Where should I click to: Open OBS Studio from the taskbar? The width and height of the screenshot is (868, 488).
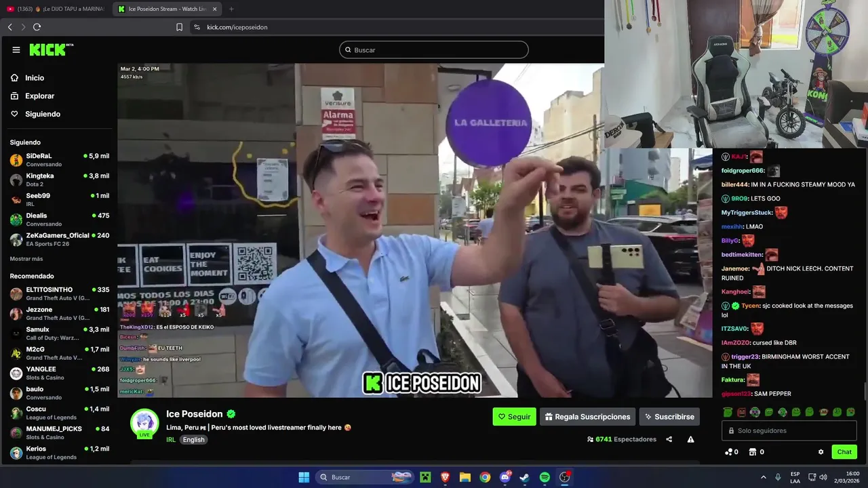click(x=564, y=477)
